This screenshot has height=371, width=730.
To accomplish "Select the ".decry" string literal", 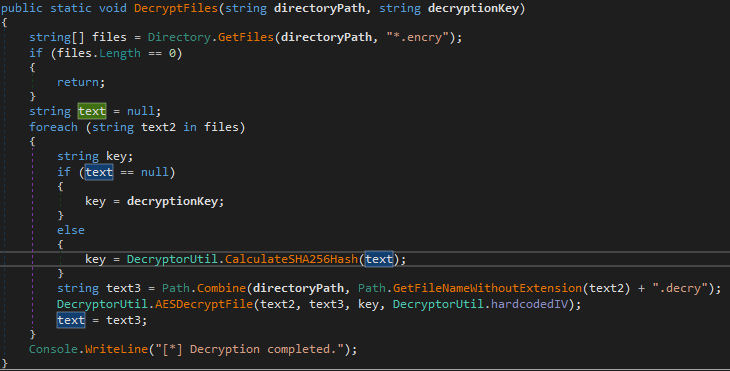I will tap(680, 288).
